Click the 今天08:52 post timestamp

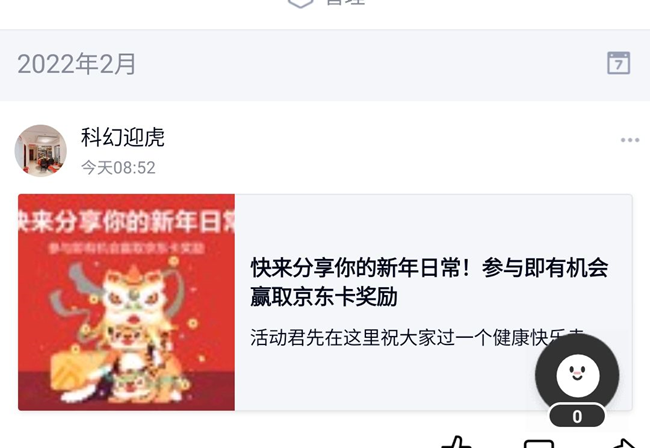(118, 168)
